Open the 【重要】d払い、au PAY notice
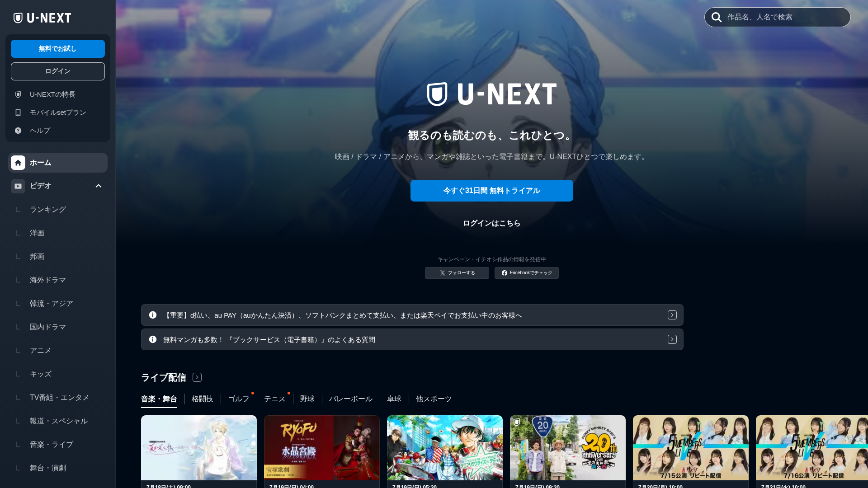 [412, 315]
